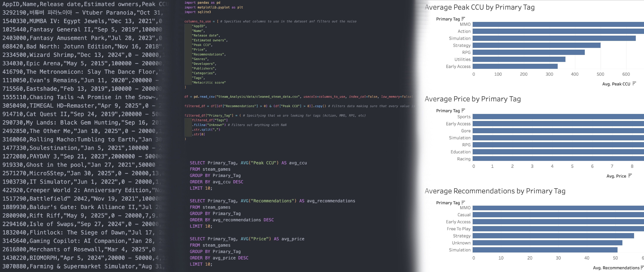Screen dimensions: 644x272
Task: Click the sort icon next to Avg. Peak CCU
Action: (634, 84)
